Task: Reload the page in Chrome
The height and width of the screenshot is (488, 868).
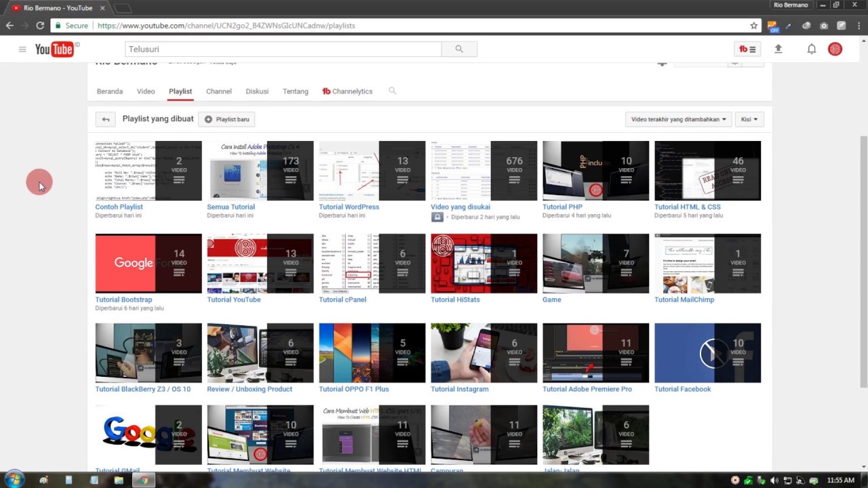Action: [40, 26]
